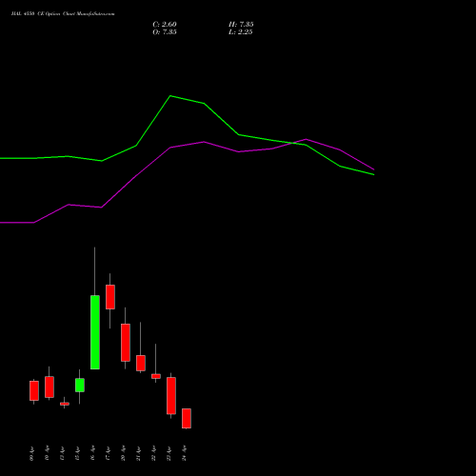
Task: Click the tall green candlestick body
Action: 95,332
